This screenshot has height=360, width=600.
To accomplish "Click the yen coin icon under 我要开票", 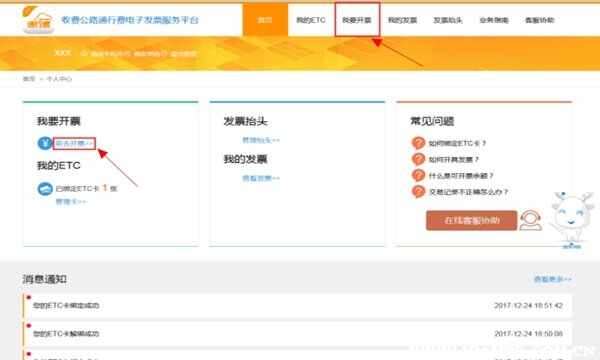I will (45, 143).
